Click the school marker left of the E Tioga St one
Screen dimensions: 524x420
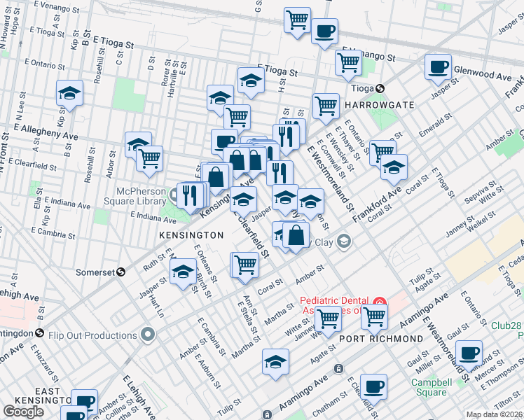[x=220, y=98]
